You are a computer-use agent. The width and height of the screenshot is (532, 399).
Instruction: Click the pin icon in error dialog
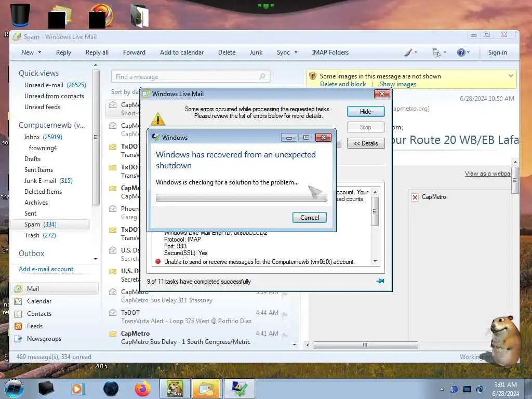380,281
